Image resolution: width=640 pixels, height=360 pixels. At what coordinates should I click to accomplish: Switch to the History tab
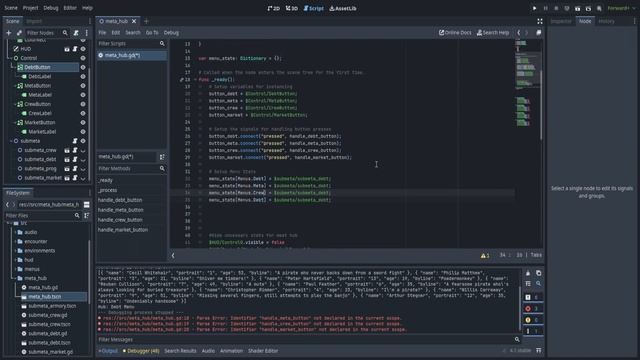point(606,21)
